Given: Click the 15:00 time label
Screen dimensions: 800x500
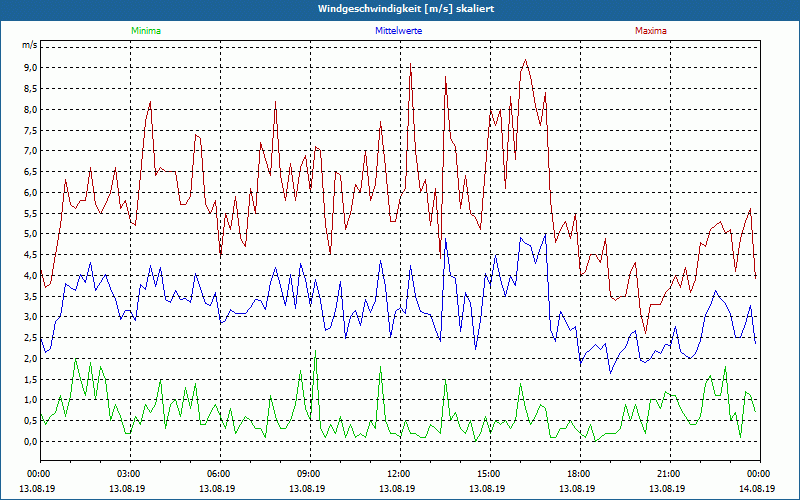Looking at the screenshot, I should 488,474.
